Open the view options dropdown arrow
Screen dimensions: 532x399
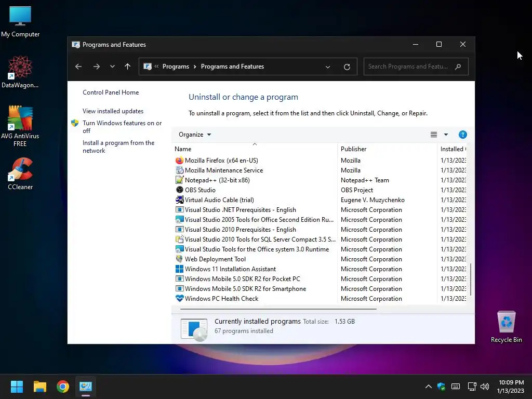pyautogui.click(x=446, y=135)
